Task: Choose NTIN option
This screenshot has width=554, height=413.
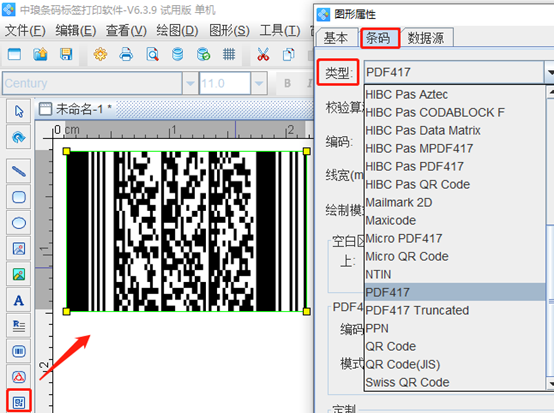Action: pos(455,275)
